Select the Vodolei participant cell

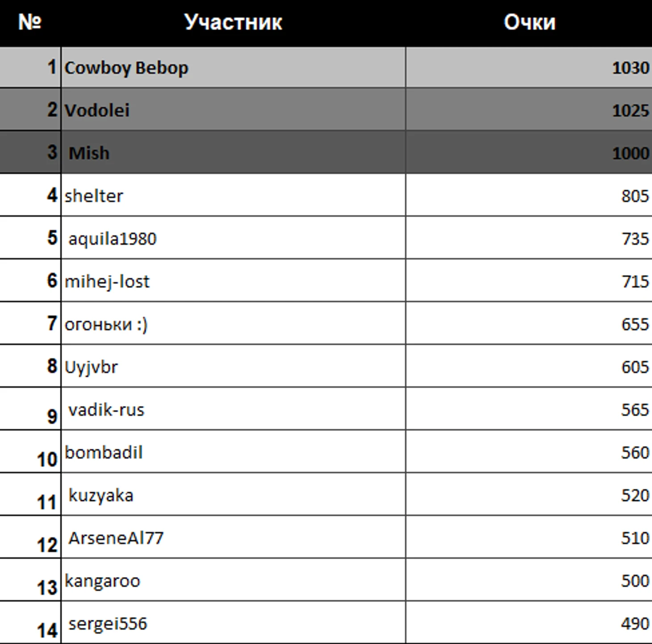tap(233, 110)
